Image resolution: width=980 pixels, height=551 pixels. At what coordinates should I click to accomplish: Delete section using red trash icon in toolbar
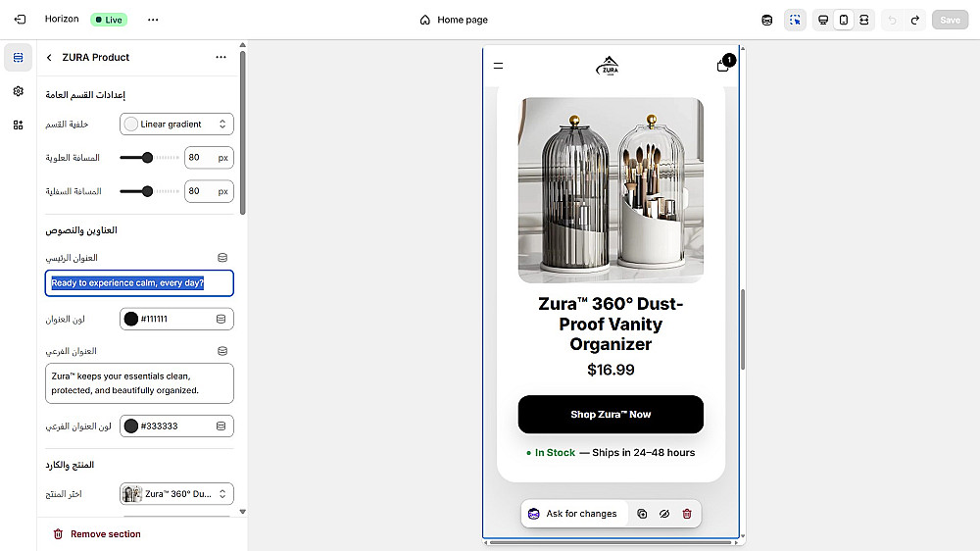(x=687, y=514)
